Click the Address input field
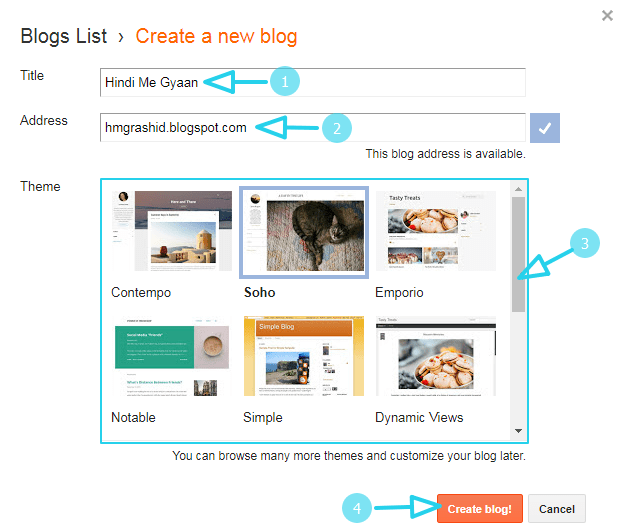This screenshot has width=624, height=532. (x=313, y=127)
